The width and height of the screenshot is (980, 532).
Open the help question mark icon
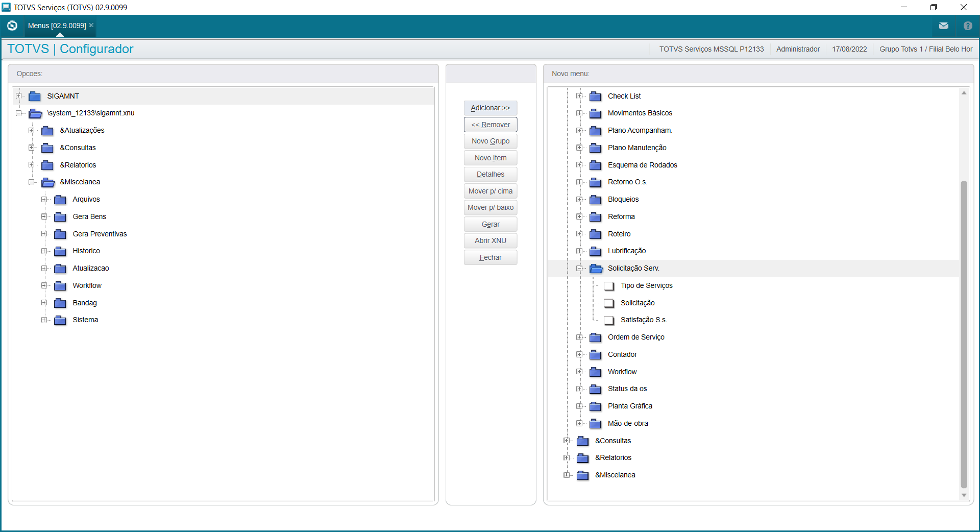point(968,26)
